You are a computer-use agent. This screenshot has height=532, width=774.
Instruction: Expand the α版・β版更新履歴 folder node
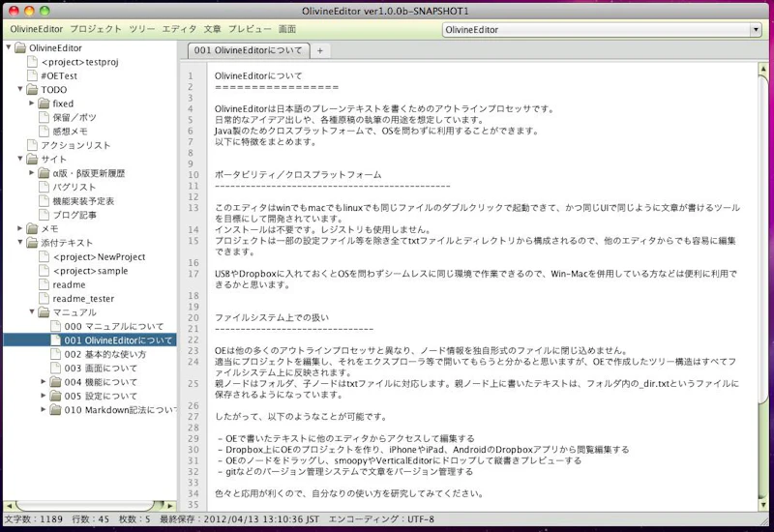(31, 173)
